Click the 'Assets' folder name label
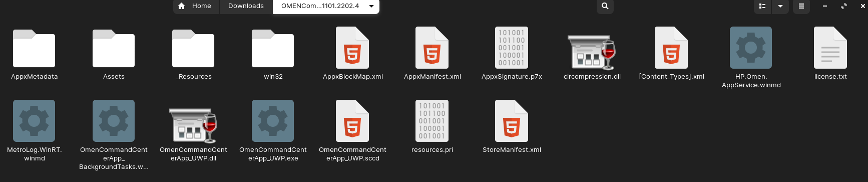868x182 pixels. 114,77
